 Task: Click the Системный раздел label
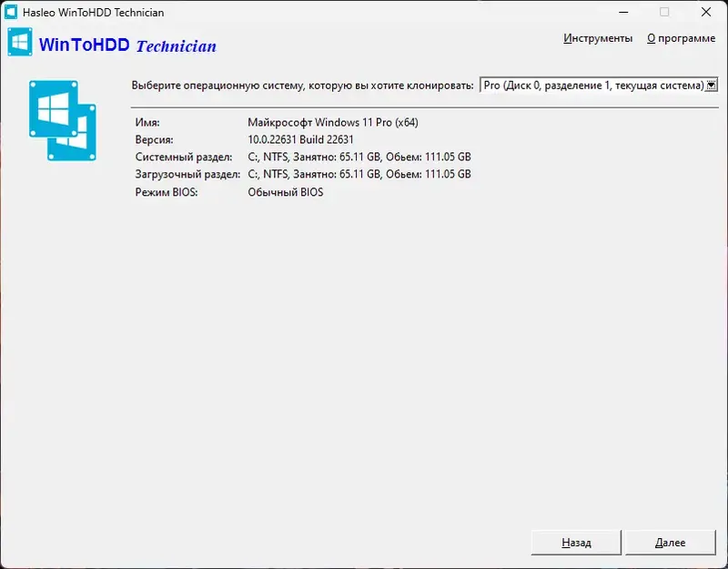click(x=184, y=157)
